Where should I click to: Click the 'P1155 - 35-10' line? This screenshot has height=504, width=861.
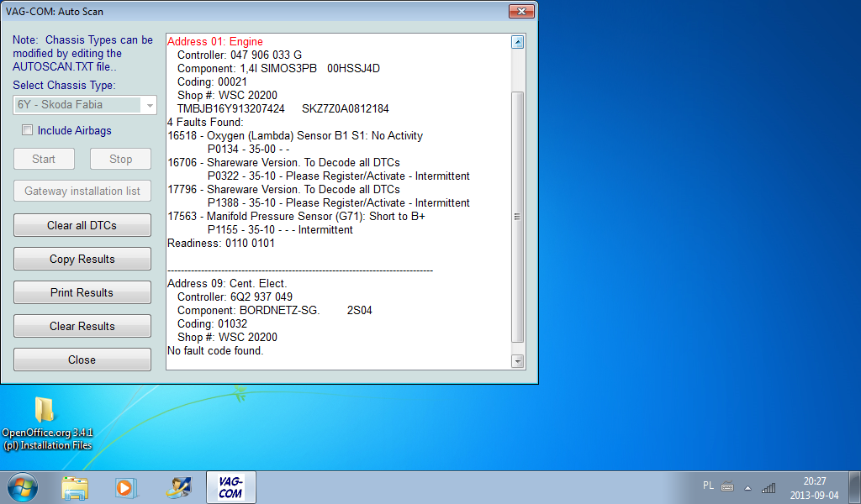pos(280,230)
